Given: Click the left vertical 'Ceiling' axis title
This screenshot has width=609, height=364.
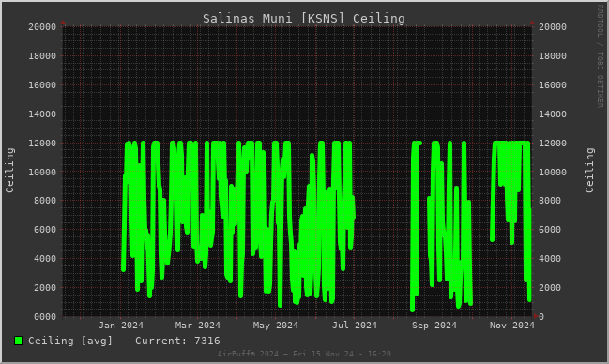Looking at the screenshot, I should pyautogui.click(x=9, y=170).
